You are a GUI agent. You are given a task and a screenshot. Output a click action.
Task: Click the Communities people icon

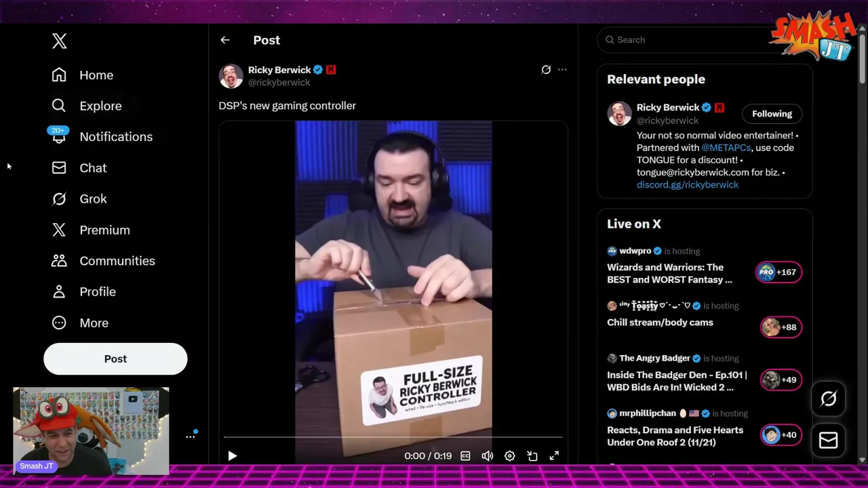click(59, 261)
